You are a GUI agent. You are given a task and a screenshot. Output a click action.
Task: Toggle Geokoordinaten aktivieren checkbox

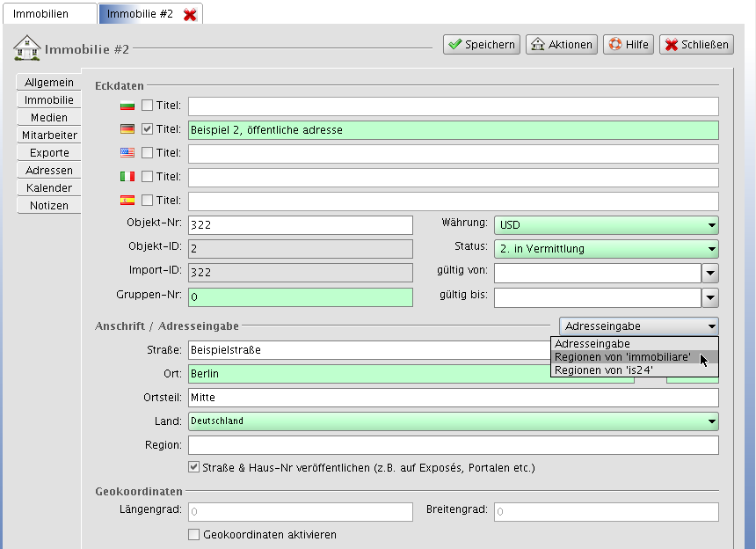(x=194, y=535)
